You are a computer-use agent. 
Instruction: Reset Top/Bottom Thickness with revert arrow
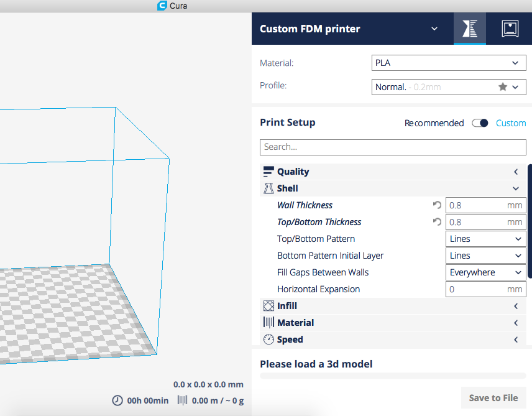click(x=437, y=222)
